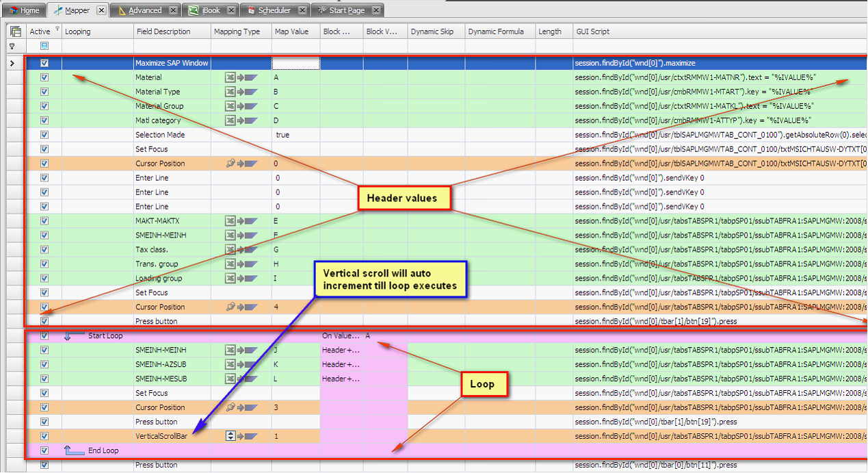
Task: Click the Start Loop arrow icon
Action: click(x=73, y=335)
